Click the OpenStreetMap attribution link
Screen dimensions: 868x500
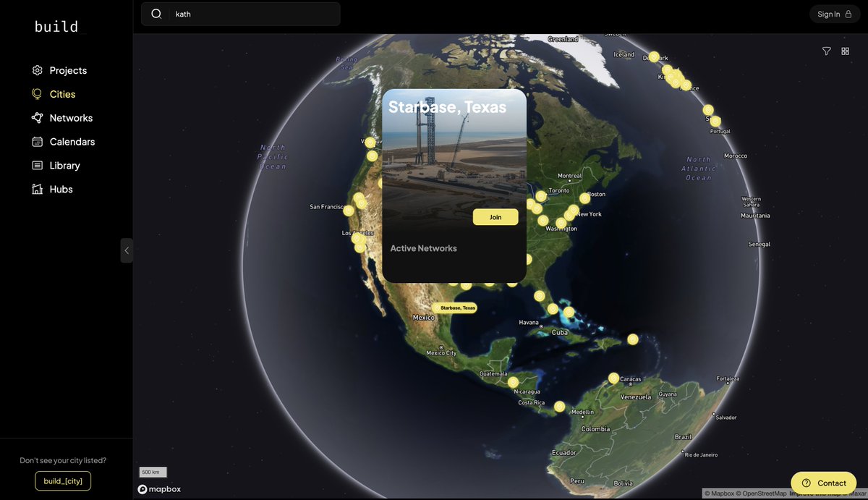[x=761, y=493]
